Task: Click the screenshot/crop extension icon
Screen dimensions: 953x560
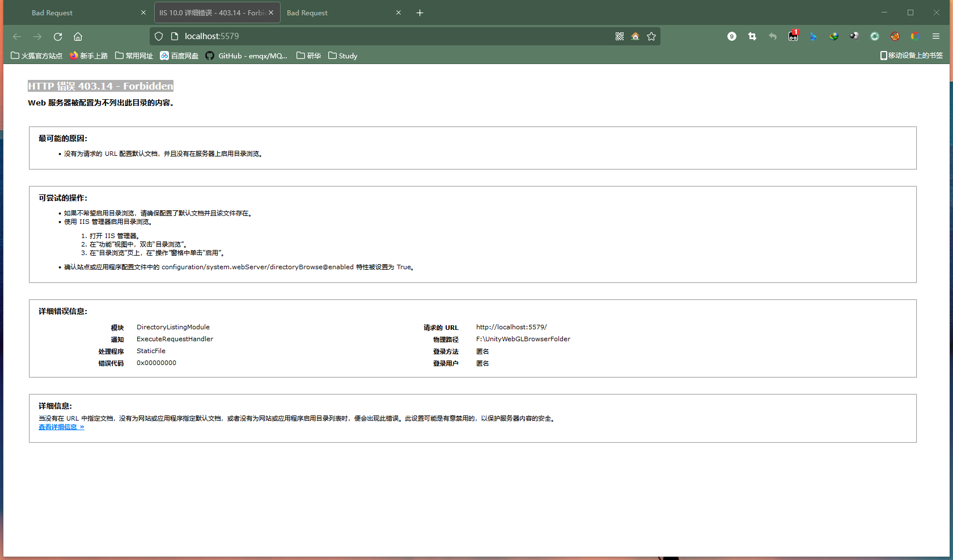Action: [x=752, y=36]
